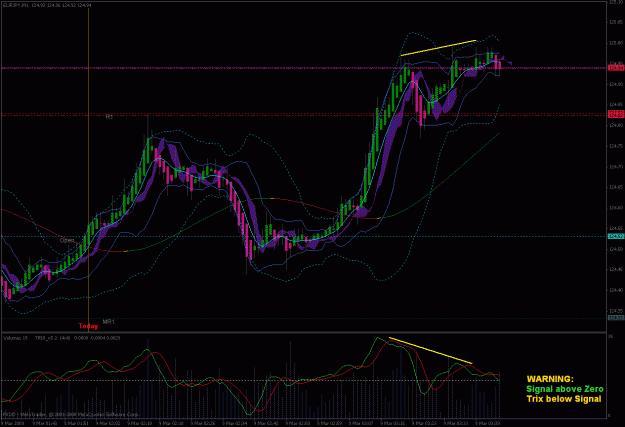The width and height of the screenshot is (625, 427).
Task: Select the red dashed R1 horizontal line
Action: tap(303, 115)
